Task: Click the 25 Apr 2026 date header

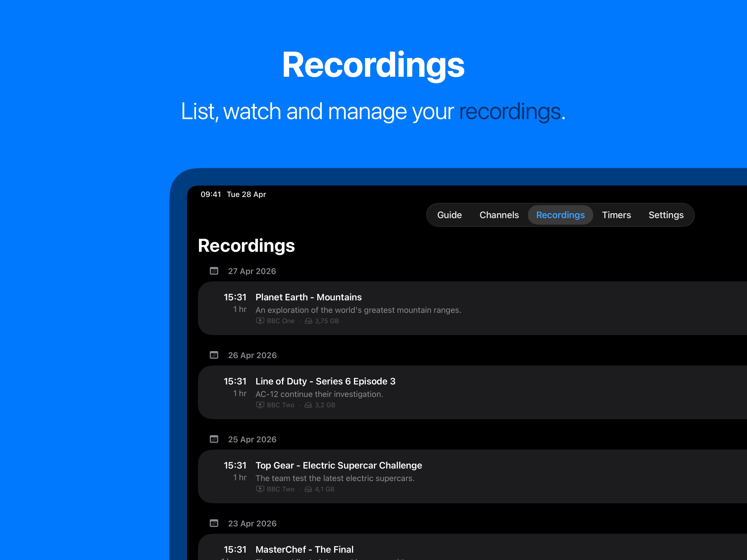Action: pyautogui.click(x=252, y=439)
